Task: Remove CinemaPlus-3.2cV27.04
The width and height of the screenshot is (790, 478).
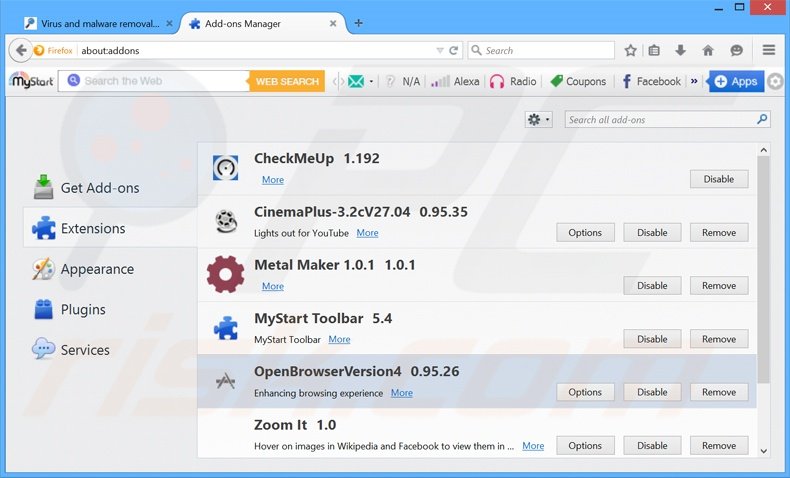Action: coord(719,233)
